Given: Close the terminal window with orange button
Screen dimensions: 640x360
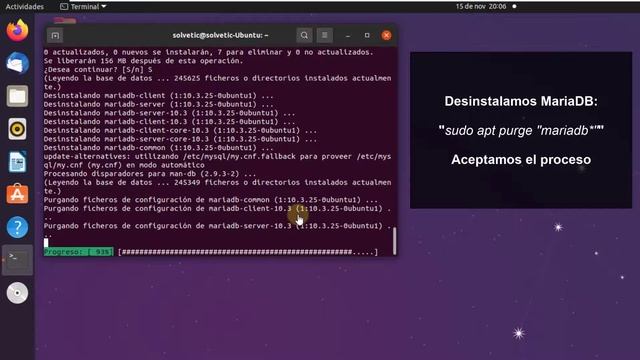Looking at the screenshot, I should point(387,36).
